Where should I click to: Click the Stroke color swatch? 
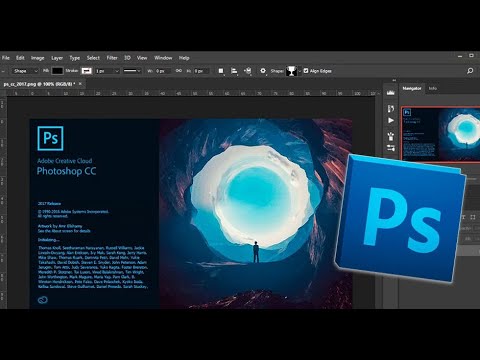(87, 71)
